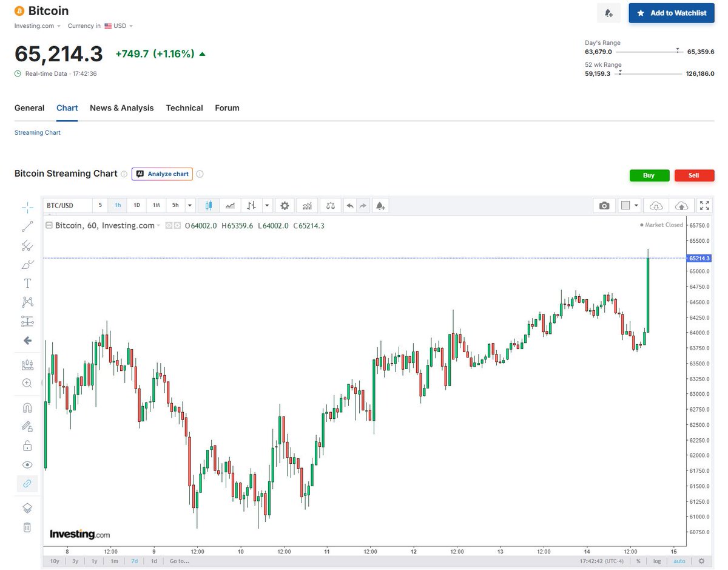Show the object tree layers icon
728x570 pixels.
pyautogui.click(x=27, y=508)
